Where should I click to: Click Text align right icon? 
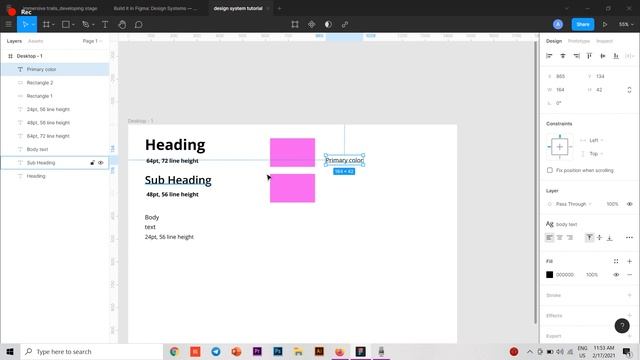570,238
